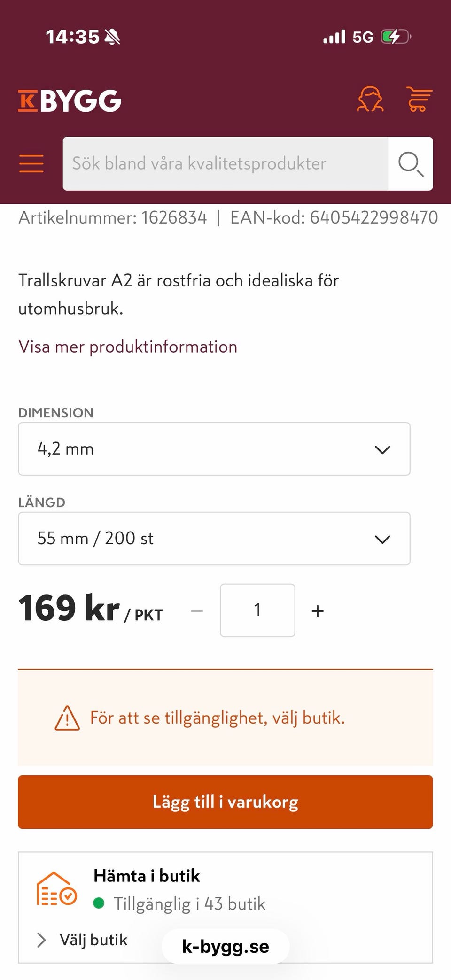
Task: Tap the k-bygg.se address pill
Action: point(225,947)
